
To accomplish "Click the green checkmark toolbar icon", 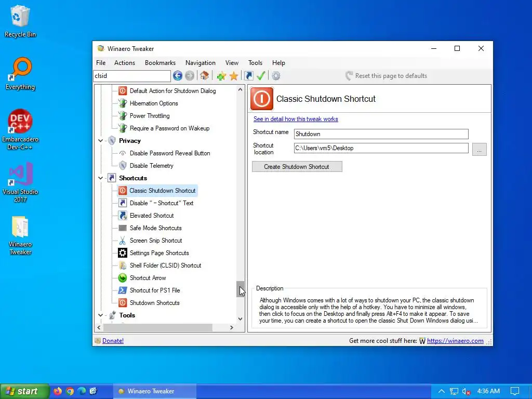I will [261, 76].
